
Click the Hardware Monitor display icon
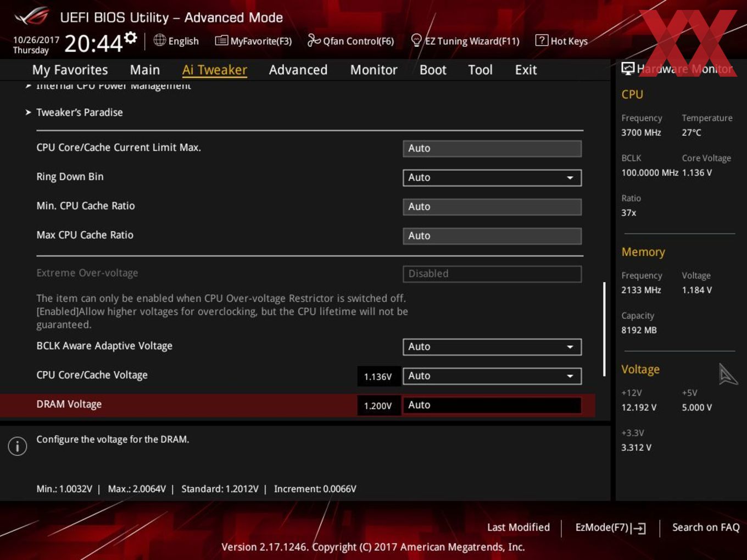[x=628, y=68]
